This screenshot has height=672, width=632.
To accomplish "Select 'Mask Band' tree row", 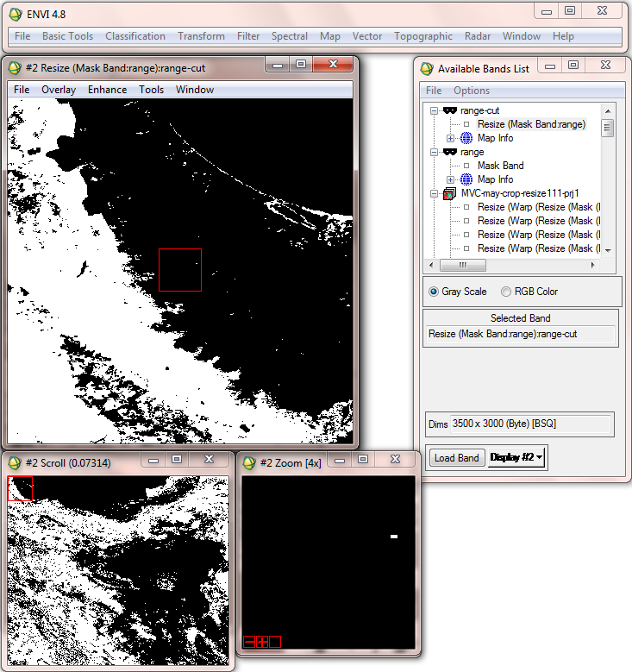I will [500, 166].
